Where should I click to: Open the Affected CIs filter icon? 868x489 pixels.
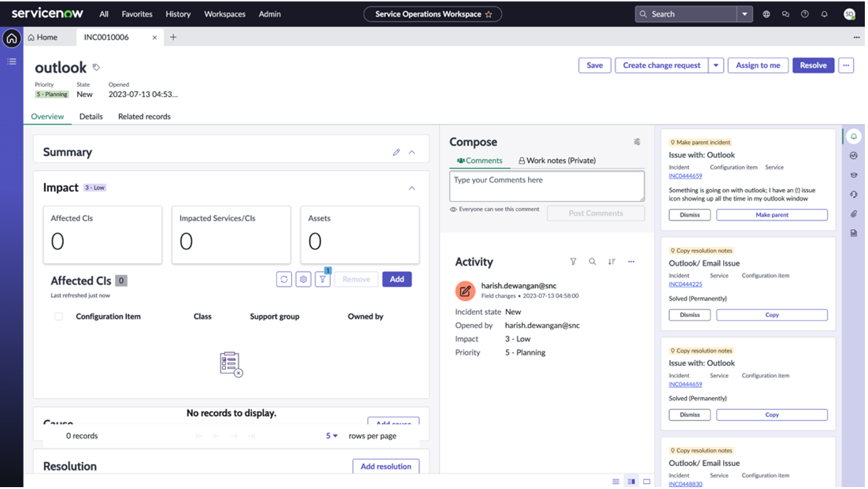(x=322, y=279)
